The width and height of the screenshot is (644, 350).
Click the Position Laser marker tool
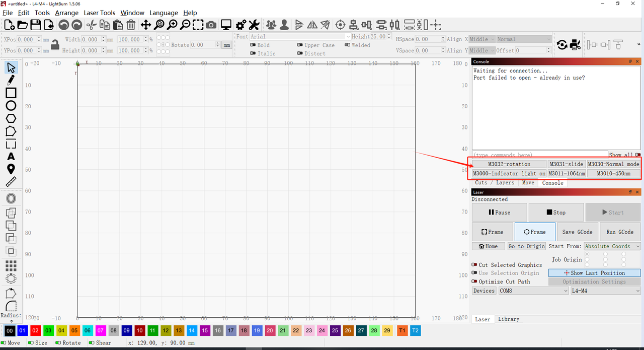coord(11,169)
